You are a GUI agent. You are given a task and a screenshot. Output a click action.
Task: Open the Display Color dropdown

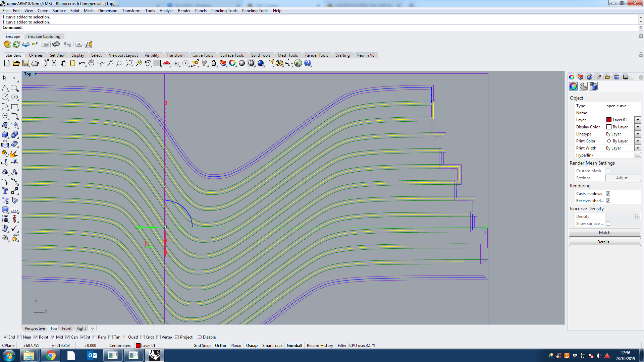[638, 127]
